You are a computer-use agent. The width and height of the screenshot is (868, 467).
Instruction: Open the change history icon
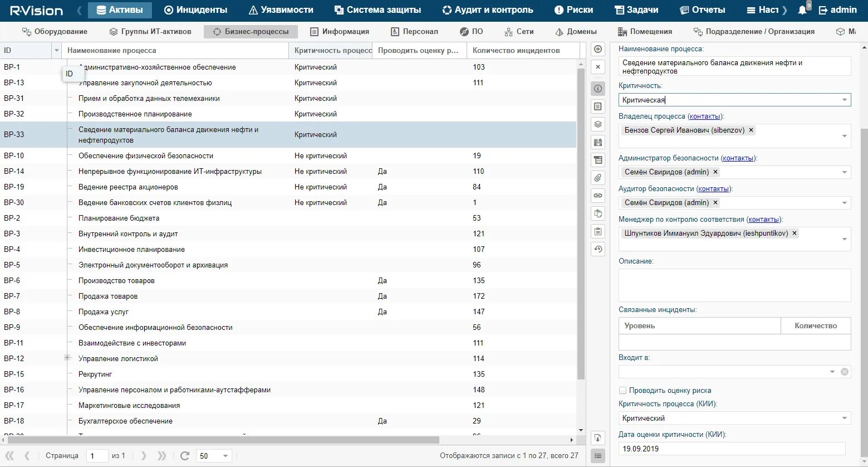[597, 249]
